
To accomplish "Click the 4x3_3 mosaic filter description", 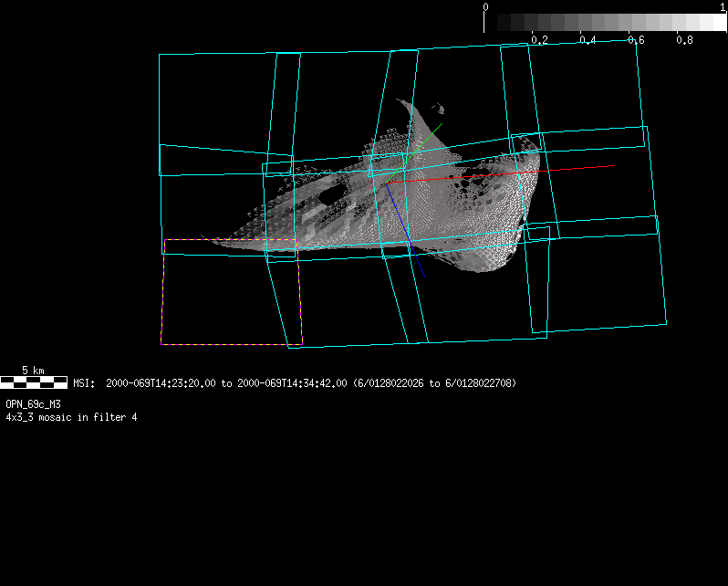I will click(x=71, y=417).
